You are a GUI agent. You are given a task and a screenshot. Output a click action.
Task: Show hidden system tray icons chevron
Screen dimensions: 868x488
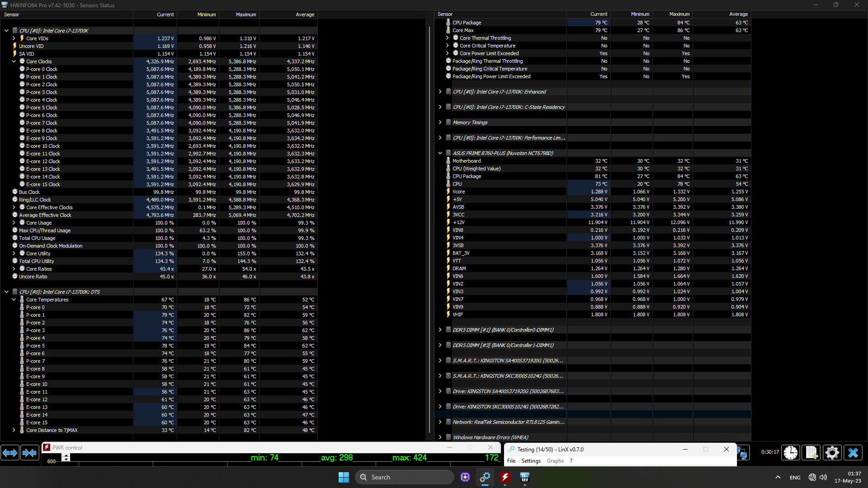point(778,477)
